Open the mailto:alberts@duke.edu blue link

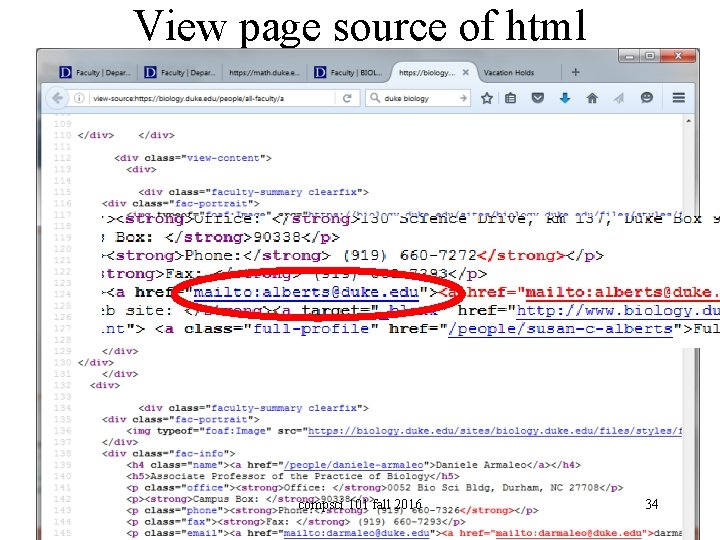coord(306,292)
